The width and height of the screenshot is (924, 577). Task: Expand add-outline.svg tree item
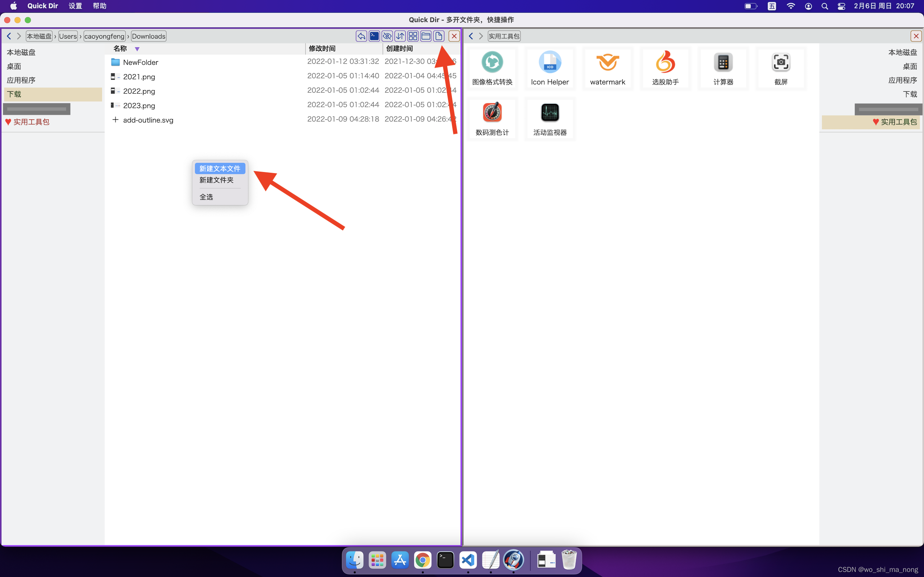point(115,120)
